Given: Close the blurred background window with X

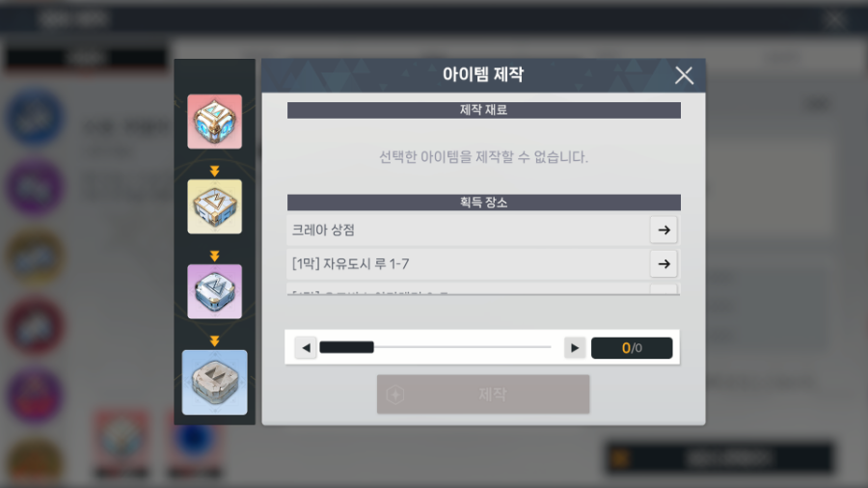Looking at the screenshot, I should click(x=834, y=20).
